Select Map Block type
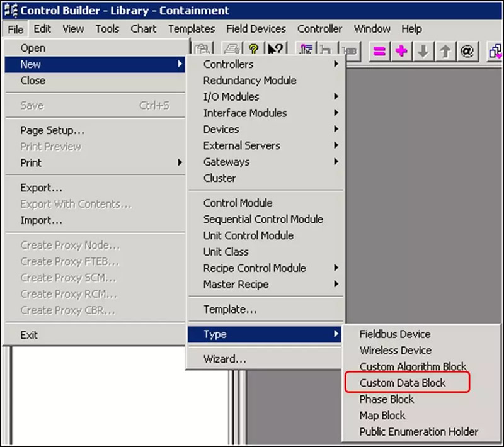Viewport: 504px width, 447px height. [421, 416]
